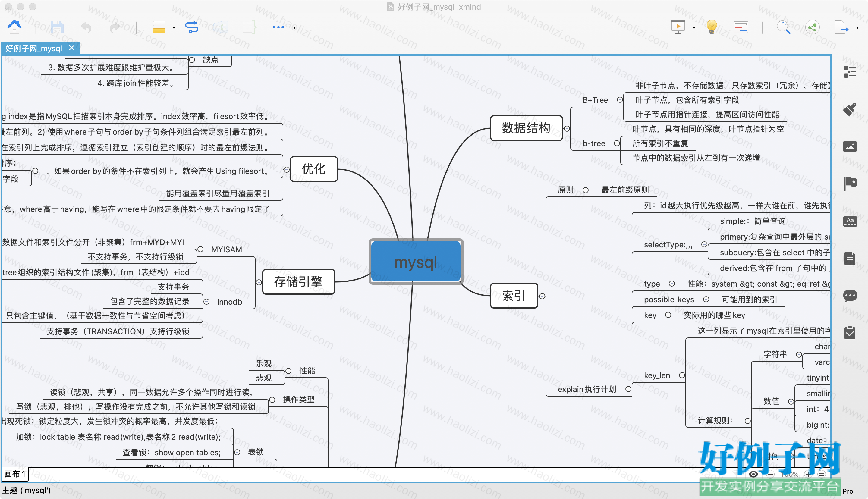Click the lightbulb brainstorming icon
This screenshot has height=499, width=868.
click(712, 27)
